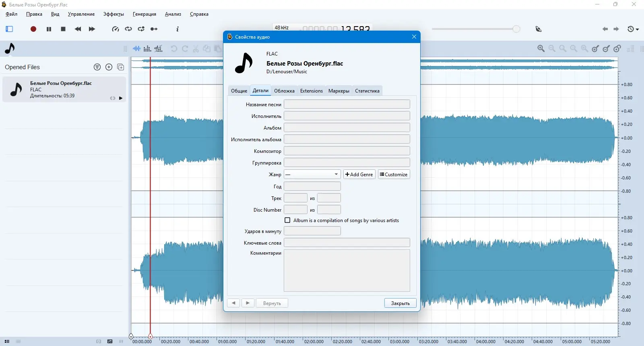Rewind using the double left arrows
Image resolution: width=644 pixels, height=346 pixels.
pos(78,29)
